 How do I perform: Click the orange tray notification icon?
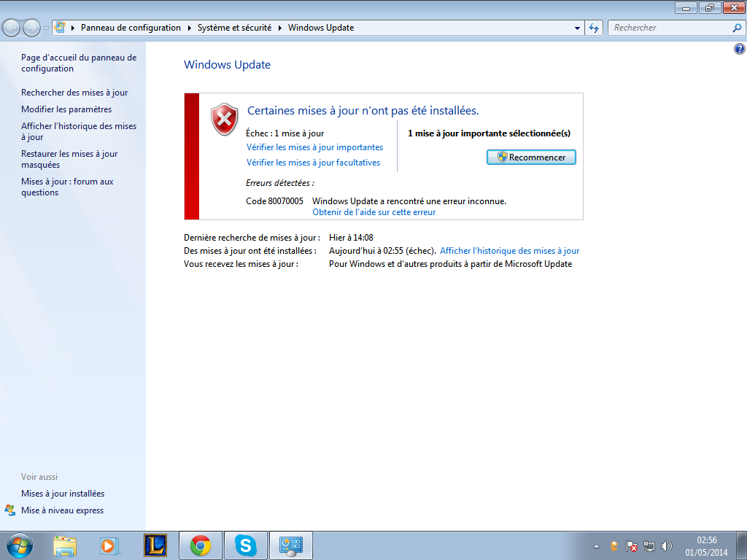click(x=614, y=546)
